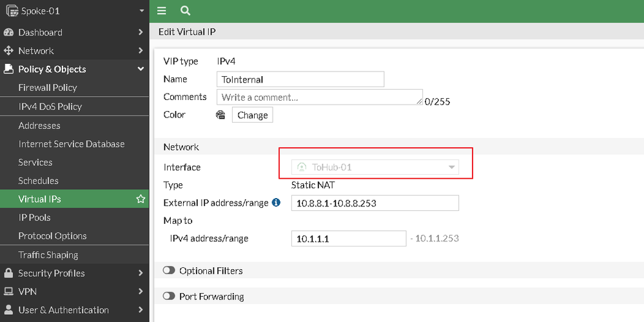Open the Interface ToHub-01 dropdown

coord(375,168)
